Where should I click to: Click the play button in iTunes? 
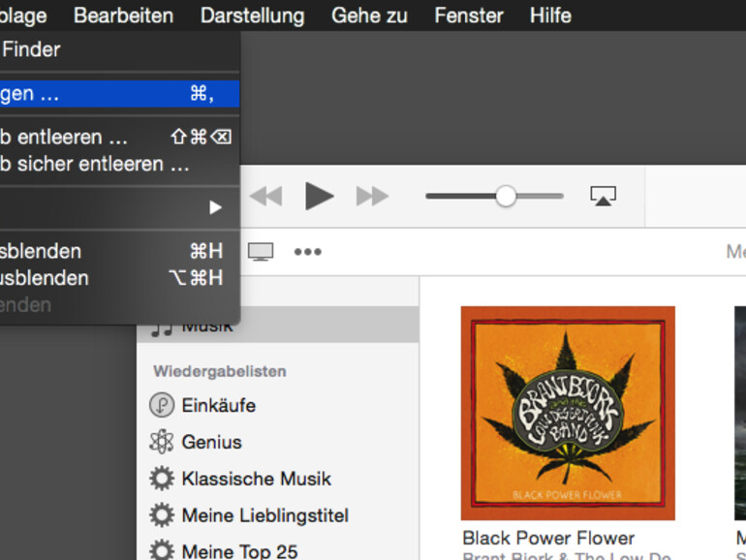(x=319, y=196)
